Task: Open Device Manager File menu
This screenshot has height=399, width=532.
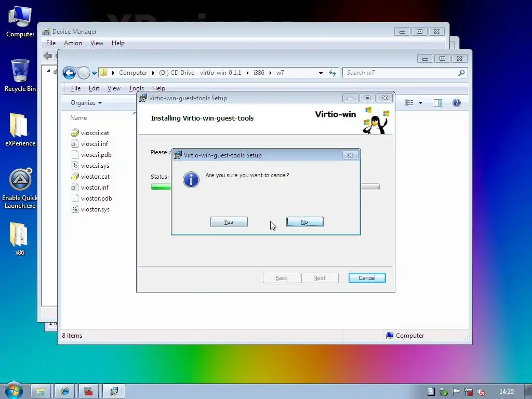Action: tap(51, 43)
